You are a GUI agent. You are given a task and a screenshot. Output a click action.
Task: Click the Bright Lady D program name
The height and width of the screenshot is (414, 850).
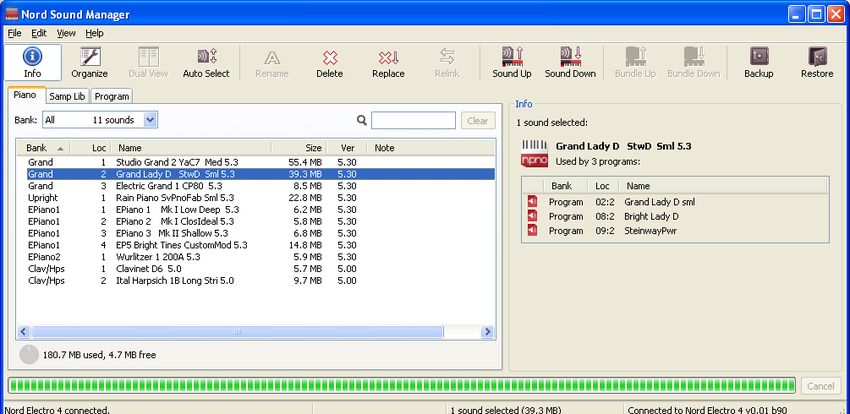(651, 216)
